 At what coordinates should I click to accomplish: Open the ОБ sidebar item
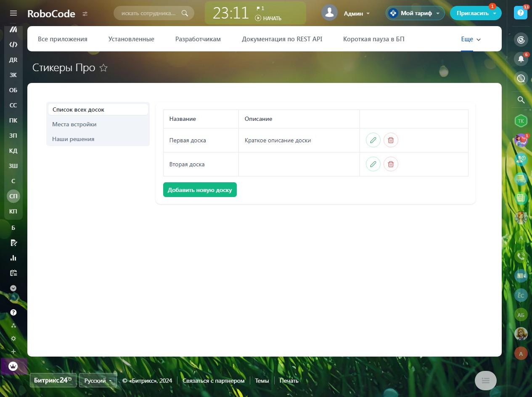13,90
